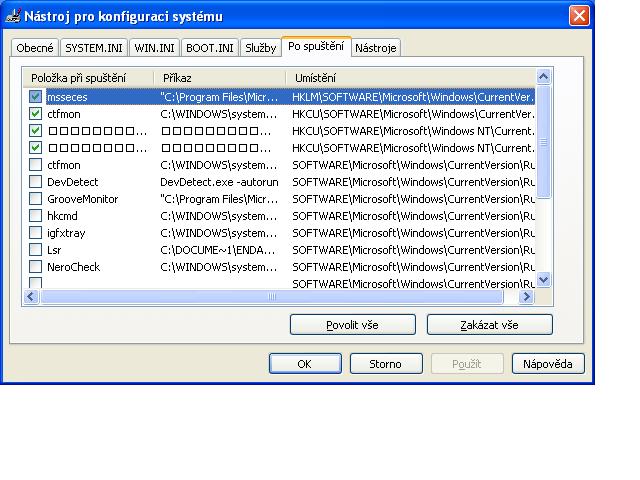Viewport: 640px width, 480px height.
Task: Switch to the BOOT.INI tab
Action: pyautogui.click(x=210, y=48)
